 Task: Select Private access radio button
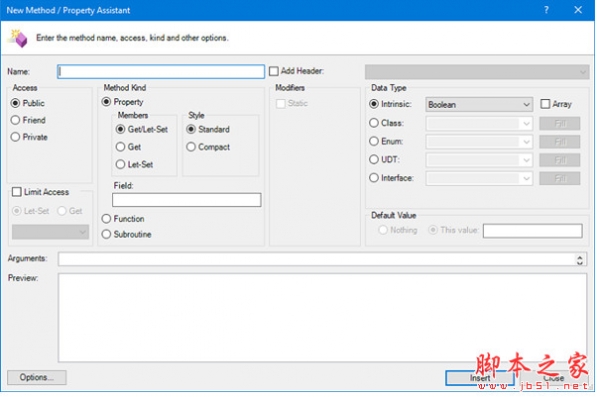pos(15,137)
